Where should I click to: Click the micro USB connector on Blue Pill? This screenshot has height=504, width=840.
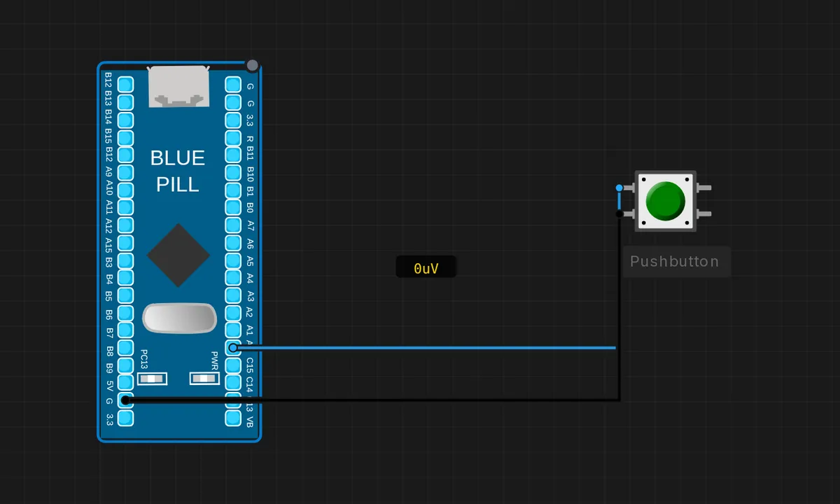179,87
